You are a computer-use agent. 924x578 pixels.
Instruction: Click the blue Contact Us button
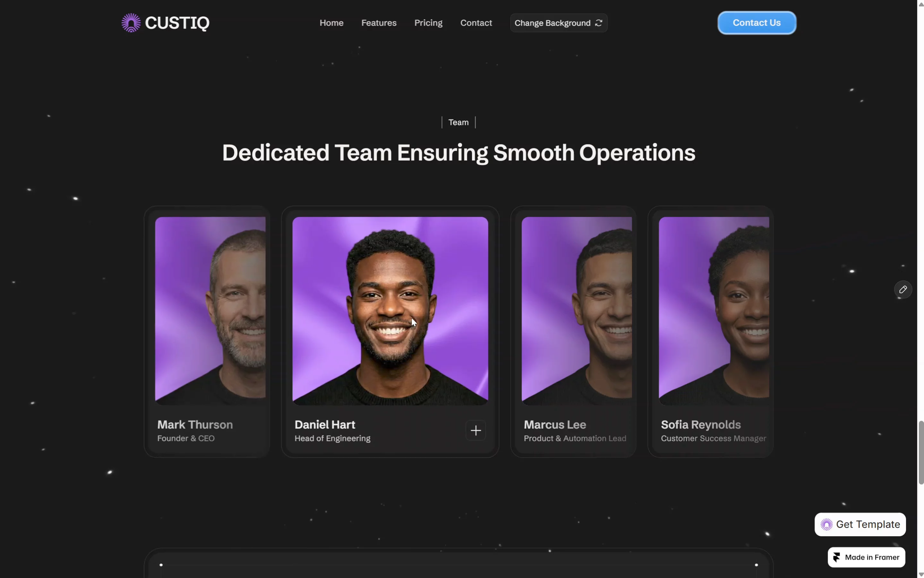757,23
